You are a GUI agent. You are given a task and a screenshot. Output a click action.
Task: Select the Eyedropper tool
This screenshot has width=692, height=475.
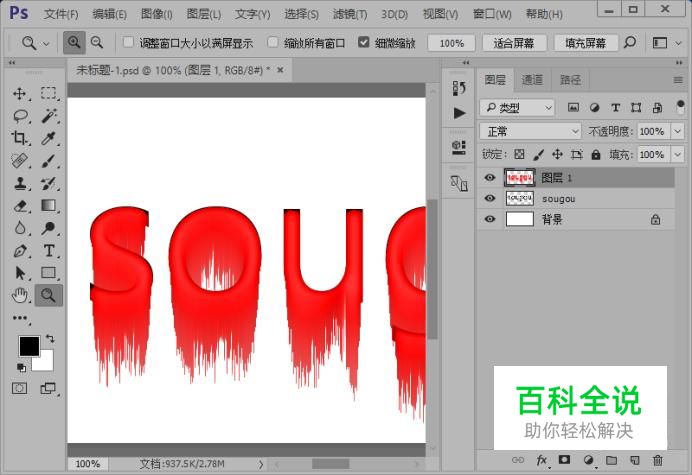coord(49,138)
